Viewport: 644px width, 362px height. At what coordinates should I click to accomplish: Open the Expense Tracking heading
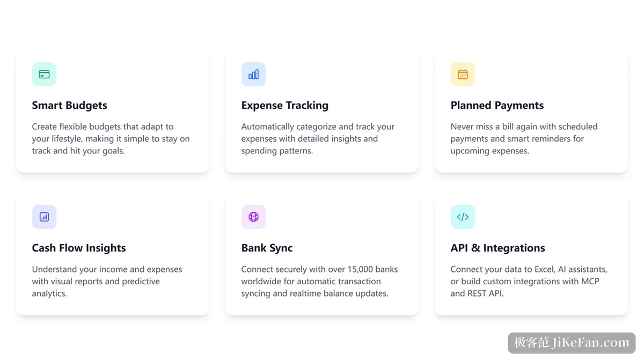pyautogui.click(x=285, y=105)
